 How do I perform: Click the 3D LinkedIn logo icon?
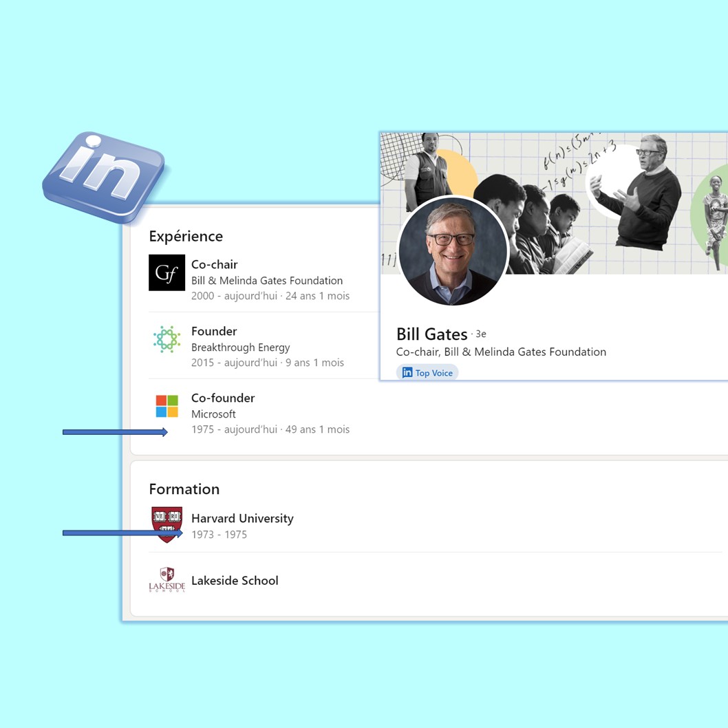[x=103, y=177]
